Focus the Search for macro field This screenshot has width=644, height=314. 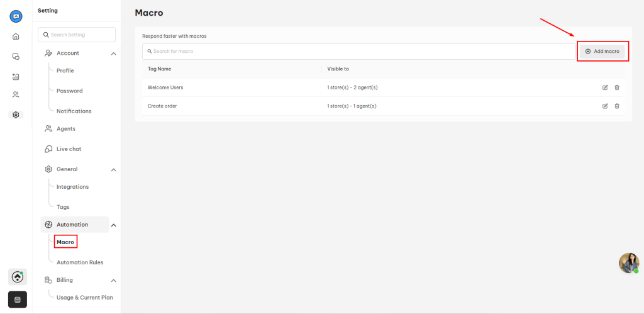[x=359, y=52]
